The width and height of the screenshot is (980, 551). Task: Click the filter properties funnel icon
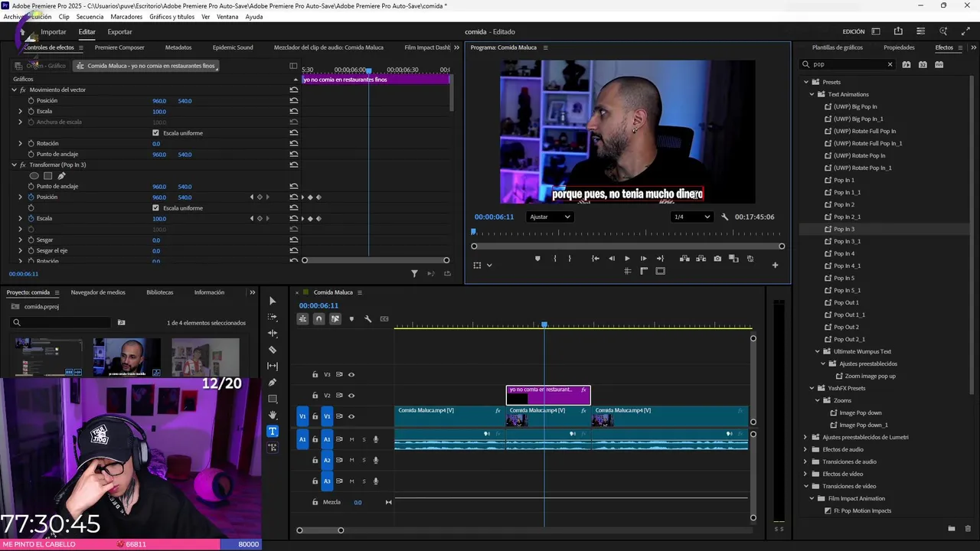click(414, 273)
